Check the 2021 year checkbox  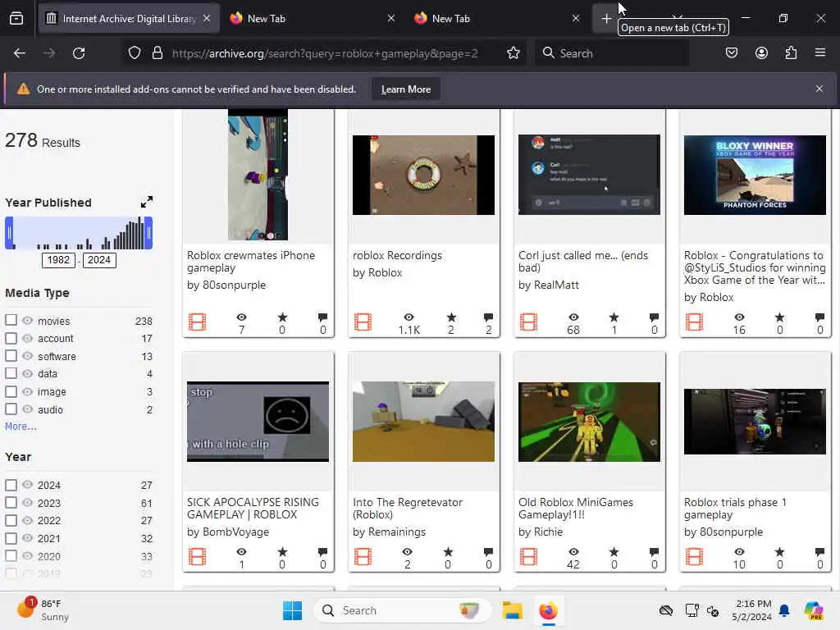pyautogui.click(x=11, y=538)
